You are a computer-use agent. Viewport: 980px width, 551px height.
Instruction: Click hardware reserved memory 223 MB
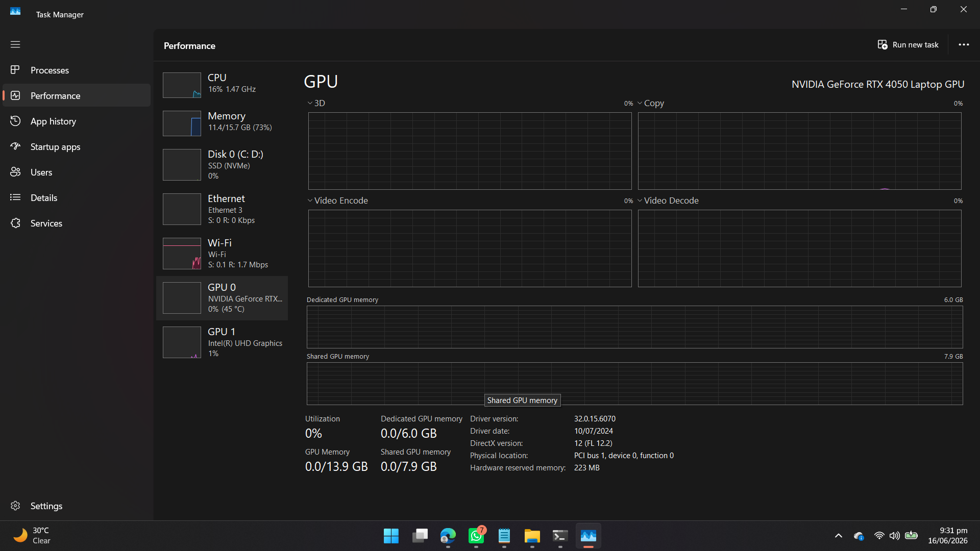pos(586,468)
